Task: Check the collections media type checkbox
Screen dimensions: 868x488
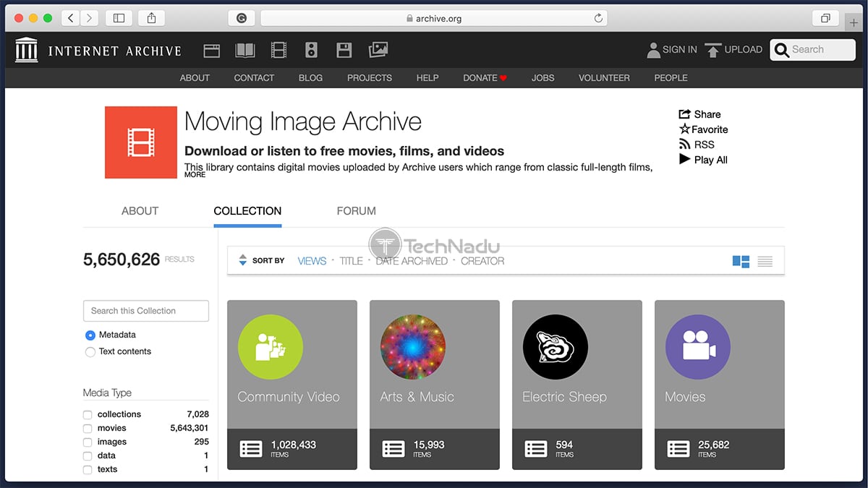Action: click(x=88, y=415)
